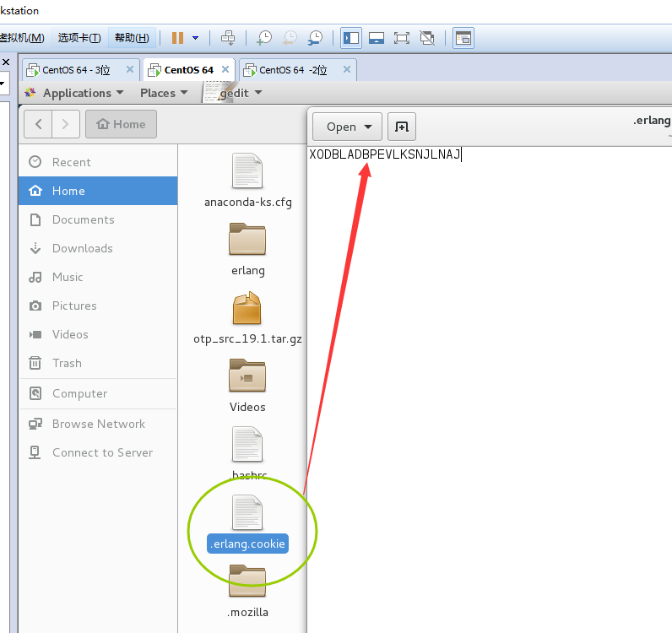The height and width of the screenshot is (633, 672).
Task: Close the VMware library side panel
Action: [6, 62]
